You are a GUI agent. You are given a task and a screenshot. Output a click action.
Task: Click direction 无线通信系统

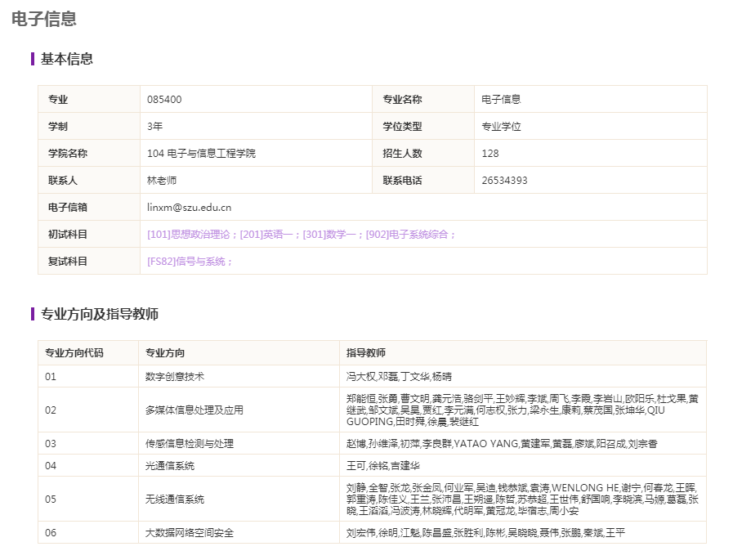[x=175, y=500]
